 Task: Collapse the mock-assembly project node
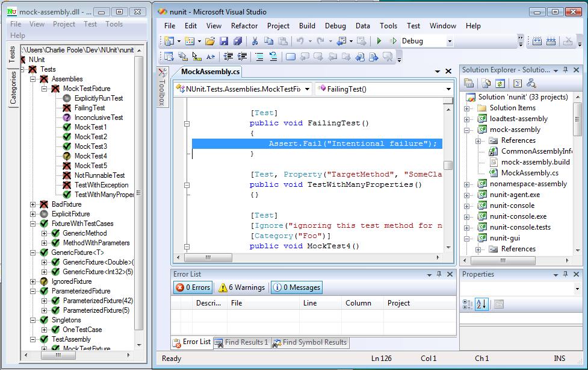click(x=467, y=130)
